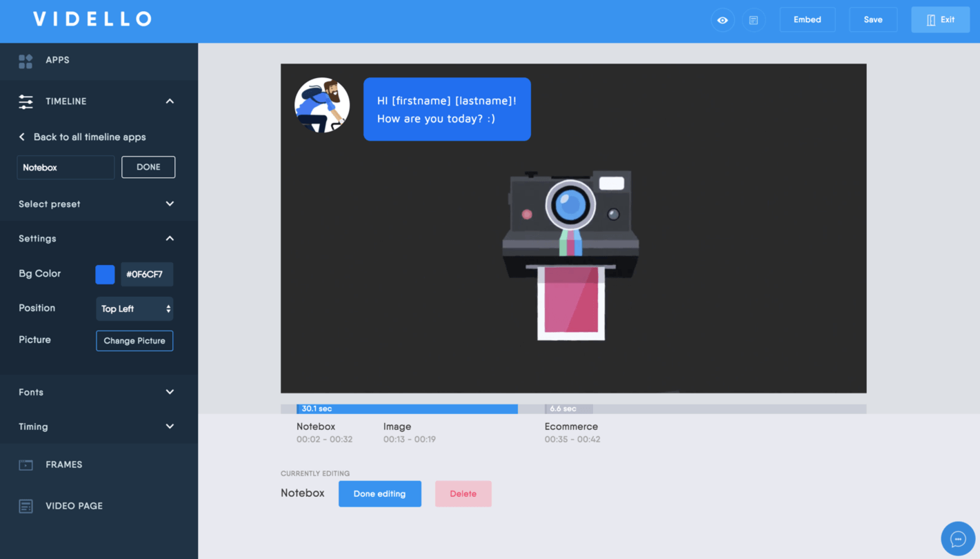
Task: Click the 00:13 - 00:19 time range
Action: (410, 439)
